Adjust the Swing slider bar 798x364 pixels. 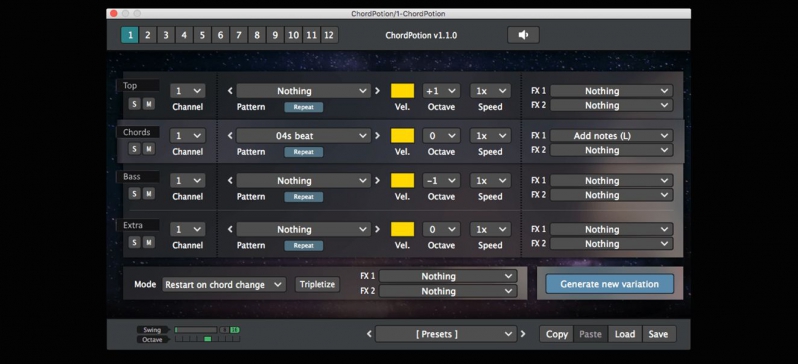pos(196,330)
